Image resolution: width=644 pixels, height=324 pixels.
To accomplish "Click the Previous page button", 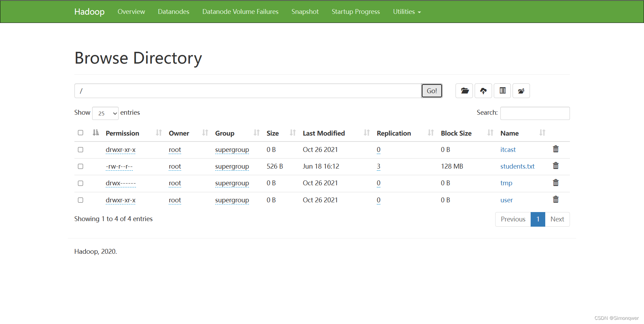I will [513, 219].
